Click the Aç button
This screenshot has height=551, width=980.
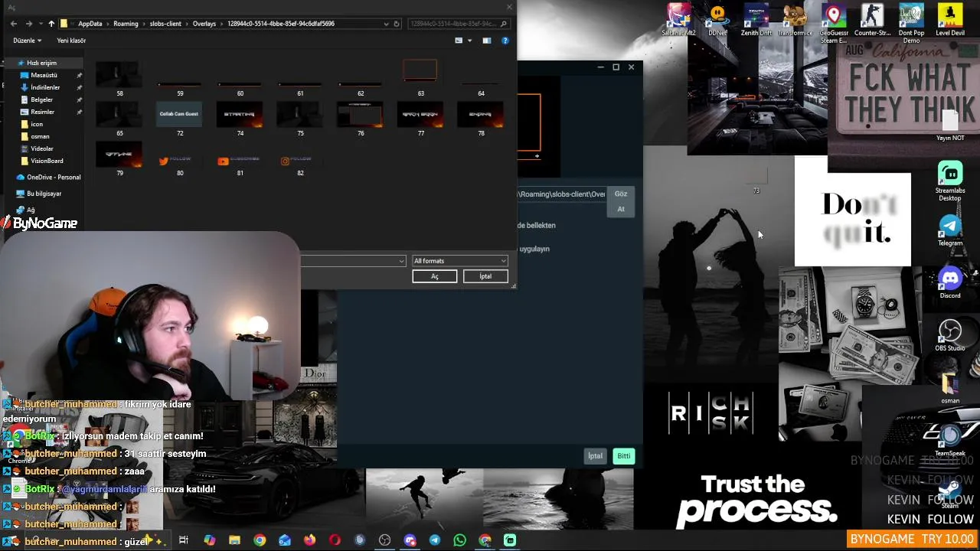pyautogui.click(x=434, y=276)
